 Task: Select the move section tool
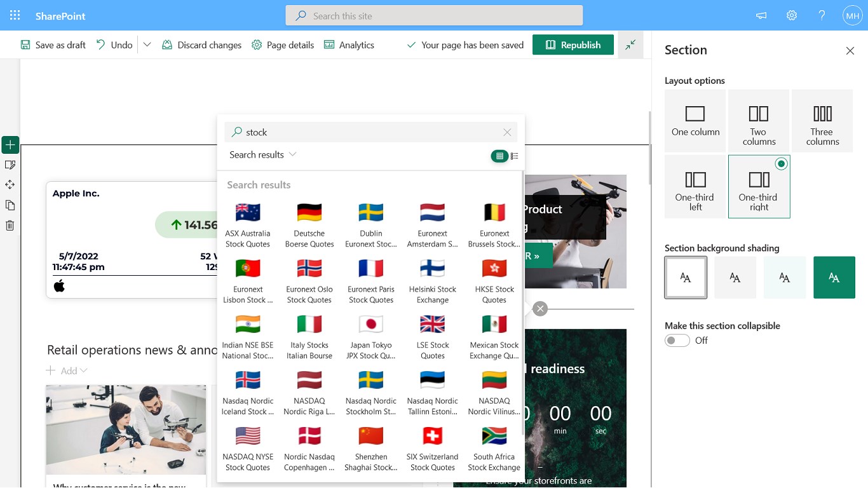tap(10, 185)
